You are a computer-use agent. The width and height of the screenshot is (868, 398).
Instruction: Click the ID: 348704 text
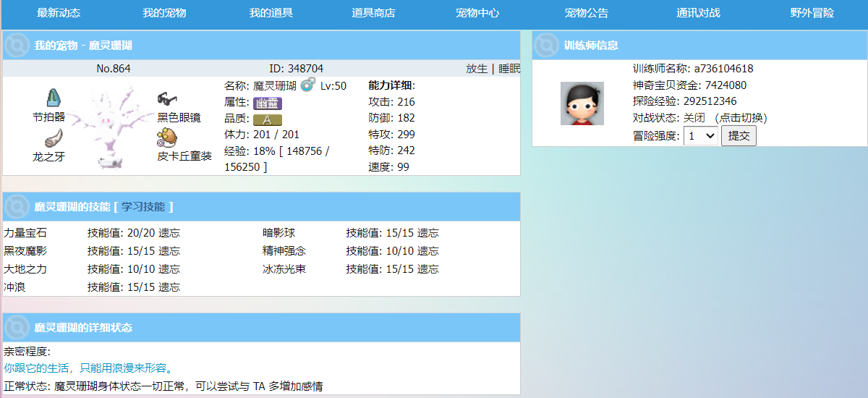(297, 69)
